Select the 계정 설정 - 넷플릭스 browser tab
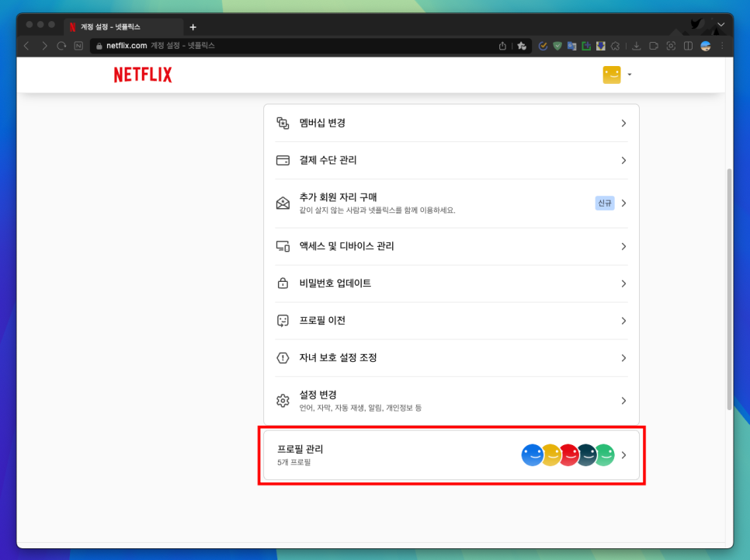The image size is (750, 560). click(123, 27)
